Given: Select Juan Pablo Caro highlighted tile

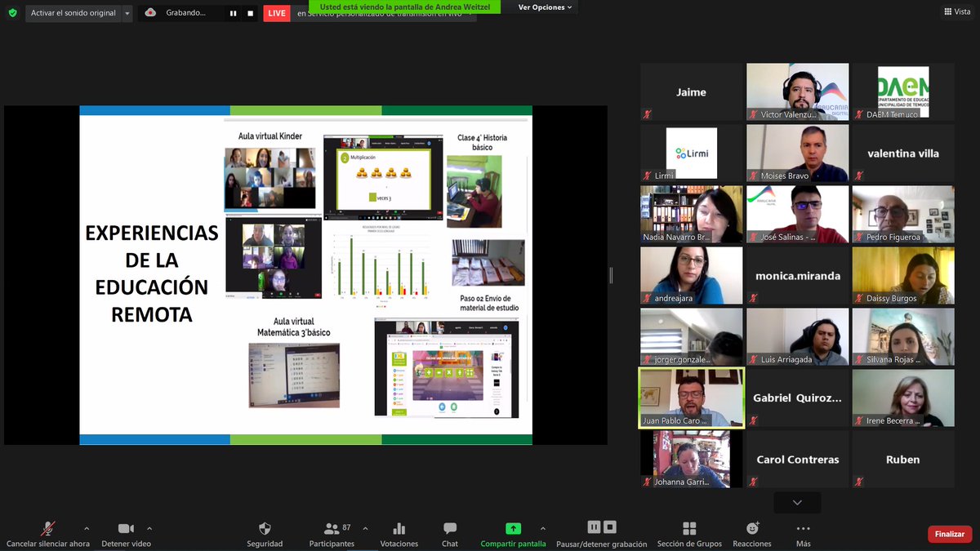Looking at the screenshot, I should click(692, 398).
